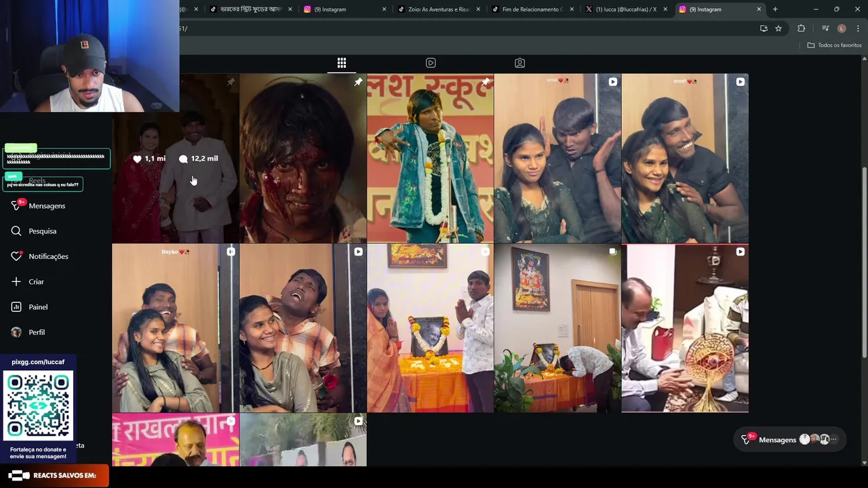The height and width of the screenshot is (488, 868).
Task: Click the scrollbar down arrow
Action: [864, 463]
